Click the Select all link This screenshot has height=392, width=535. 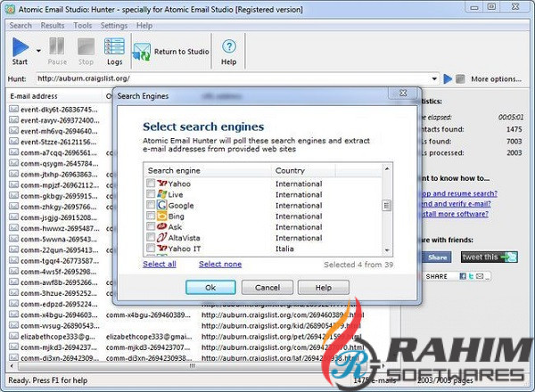pos(160,264)
